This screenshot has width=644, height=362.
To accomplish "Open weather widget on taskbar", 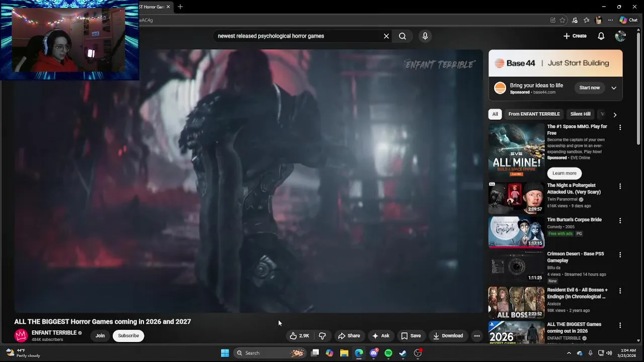I will [x=23, y=353].
